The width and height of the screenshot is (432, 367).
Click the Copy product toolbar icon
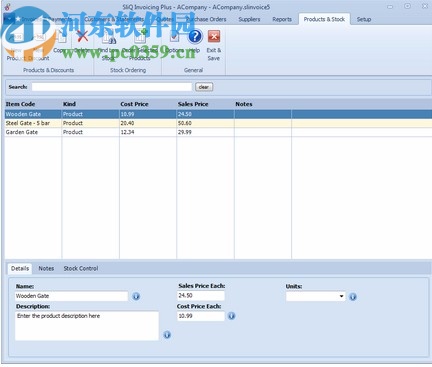(61, 37)
